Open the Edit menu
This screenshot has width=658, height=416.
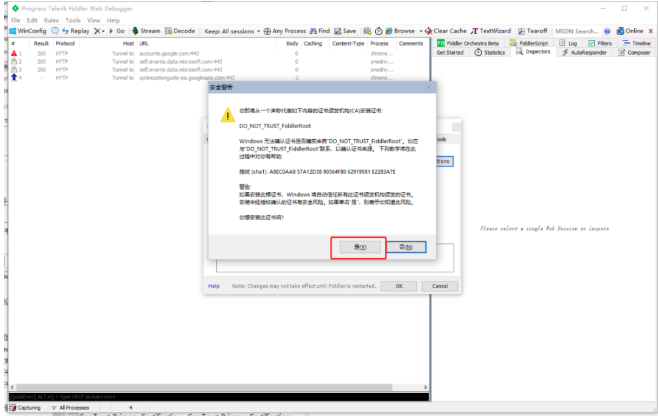(32, 20)
